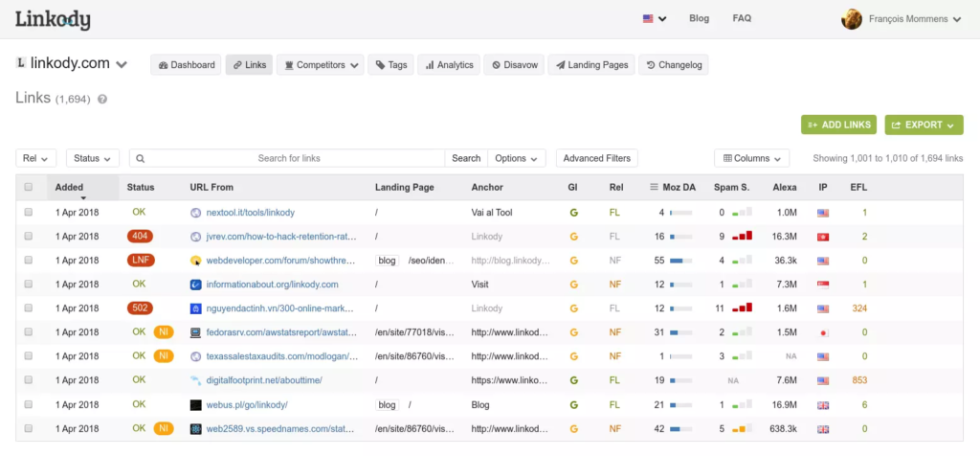Toggle the select-all checkbox in table header
Image resolution: width=980 pixels, height=456 pixels.
click(29, 188)
